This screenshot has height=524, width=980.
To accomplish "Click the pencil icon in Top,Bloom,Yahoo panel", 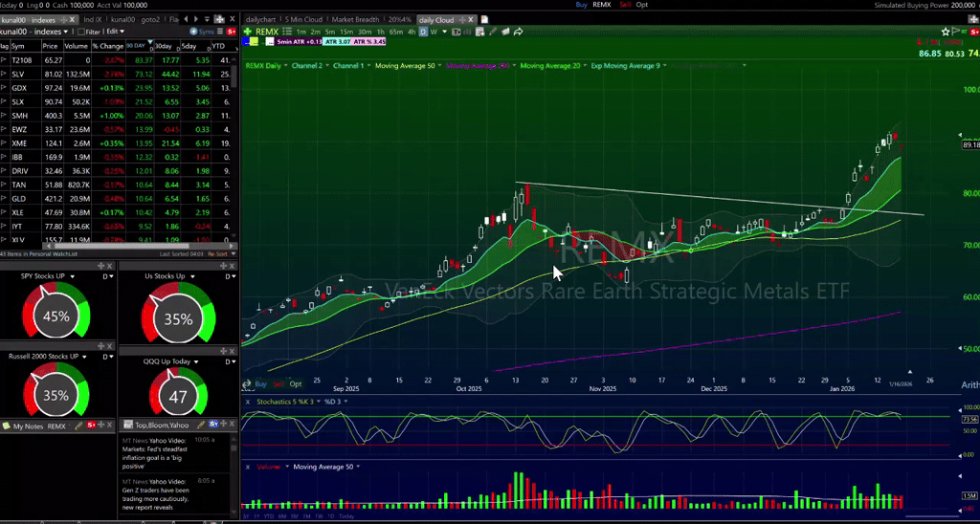I will [x=201, y=425].
